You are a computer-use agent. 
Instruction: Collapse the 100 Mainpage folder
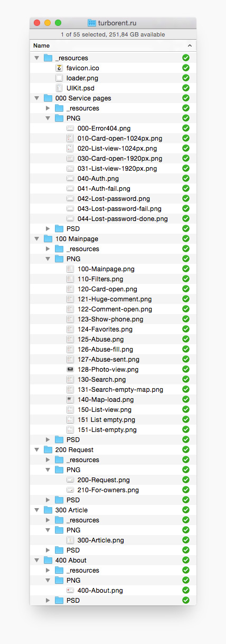(x=36, y=239)
